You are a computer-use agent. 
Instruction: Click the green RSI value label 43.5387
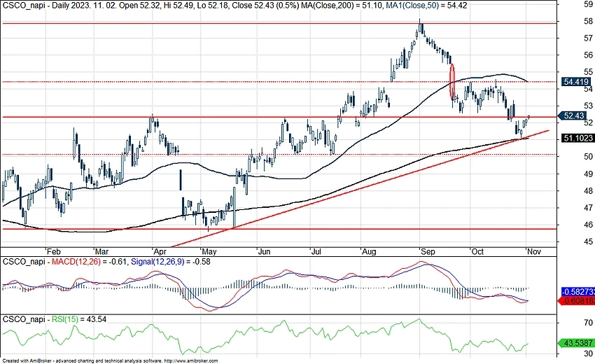pos(577,343)
